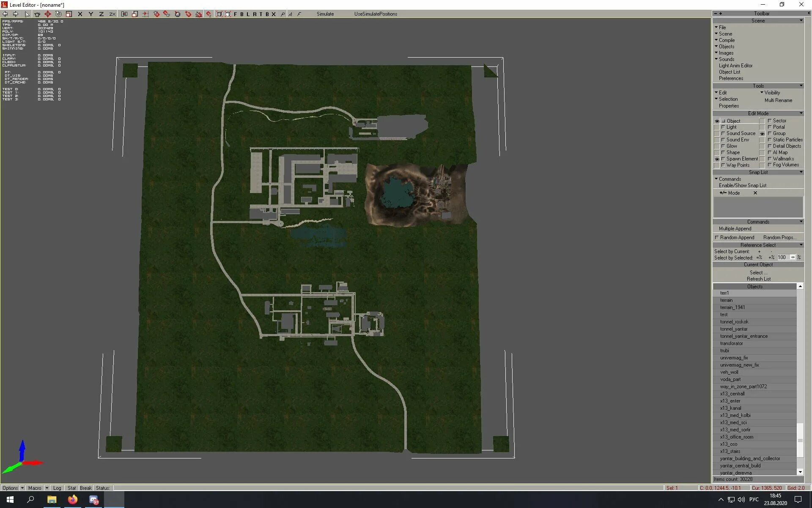Click the Multiple Append command
812x508 pixels.
tap(735, 229)
